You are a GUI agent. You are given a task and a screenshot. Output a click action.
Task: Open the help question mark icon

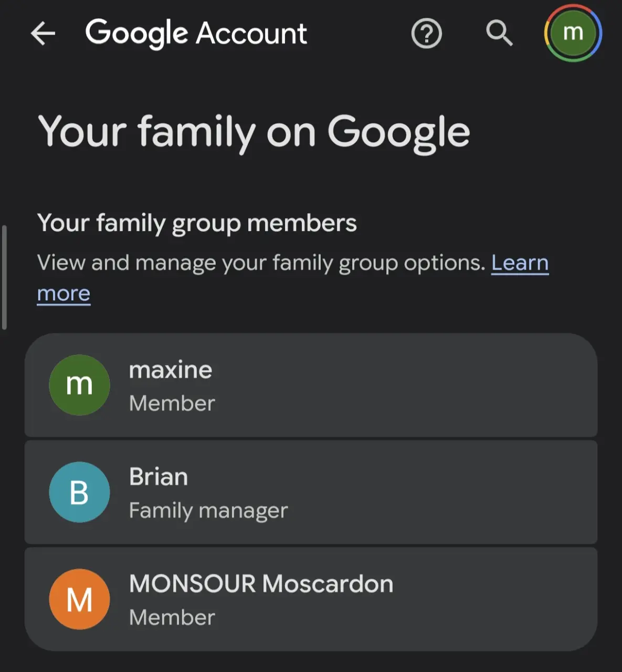(426, 34)
